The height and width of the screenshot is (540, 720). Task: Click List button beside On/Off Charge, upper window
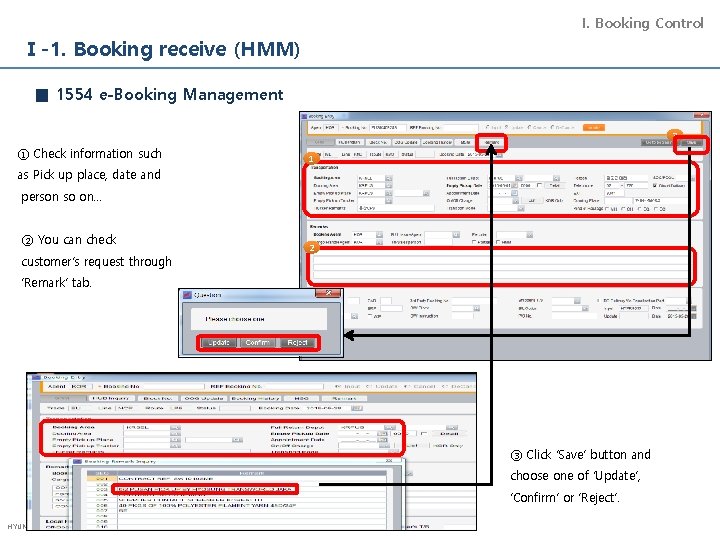pos(532,201)
